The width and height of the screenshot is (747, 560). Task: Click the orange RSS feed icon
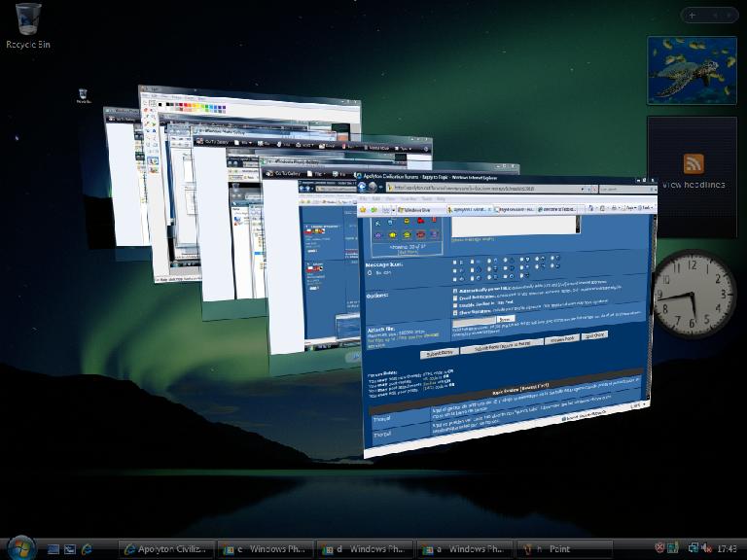(x=694, y=163)
